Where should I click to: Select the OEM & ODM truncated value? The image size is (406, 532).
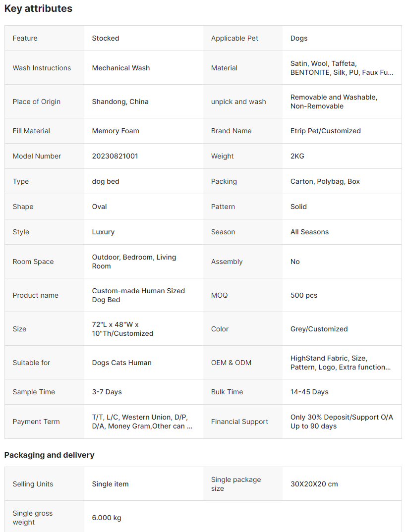(341, 363)
